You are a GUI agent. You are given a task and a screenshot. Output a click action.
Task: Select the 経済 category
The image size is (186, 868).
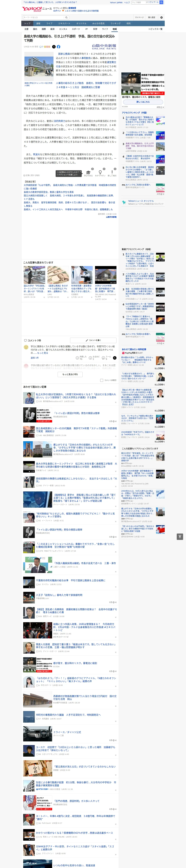[x=52, y=29]
